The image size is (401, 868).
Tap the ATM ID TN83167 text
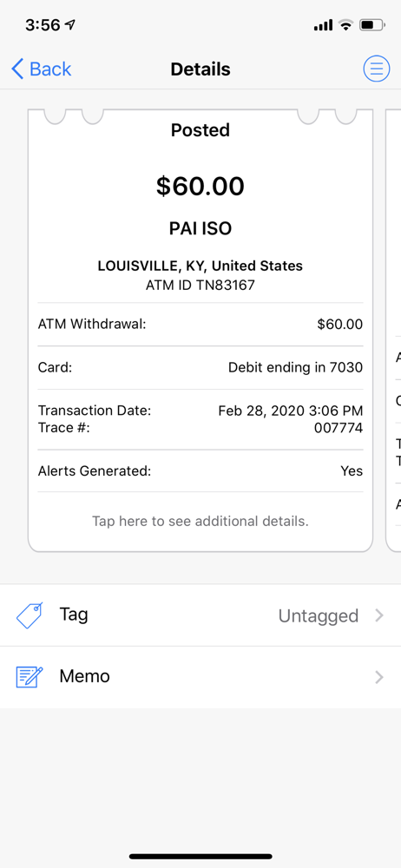pos(200,285)
